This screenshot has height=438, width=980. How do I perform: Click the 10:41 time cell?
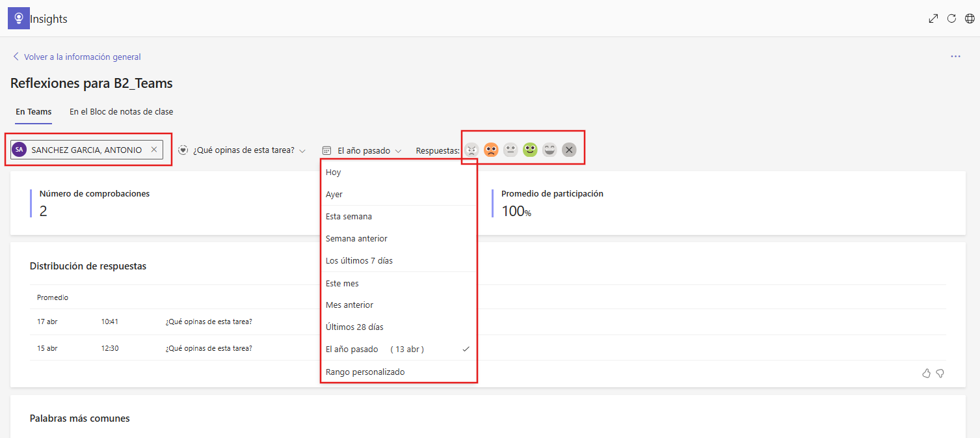point(110,322)
